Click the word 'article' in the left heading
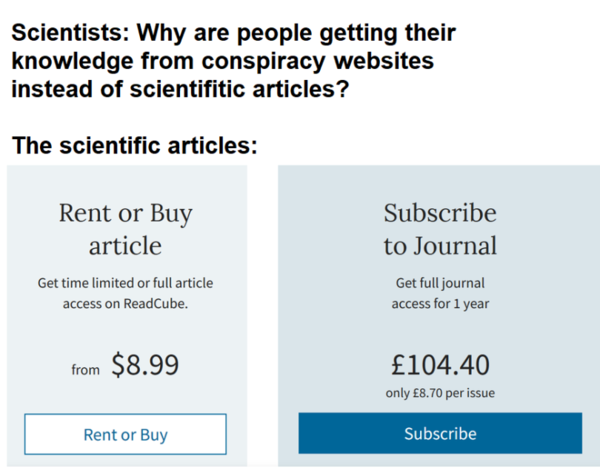 (x=126, y=246)
